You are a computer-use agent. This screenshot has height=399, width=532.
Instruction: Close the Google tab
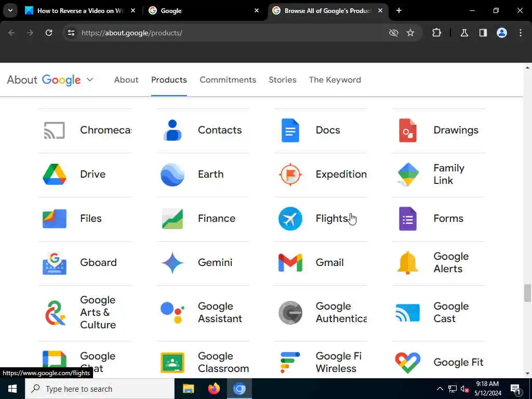[x=257, y=10]
